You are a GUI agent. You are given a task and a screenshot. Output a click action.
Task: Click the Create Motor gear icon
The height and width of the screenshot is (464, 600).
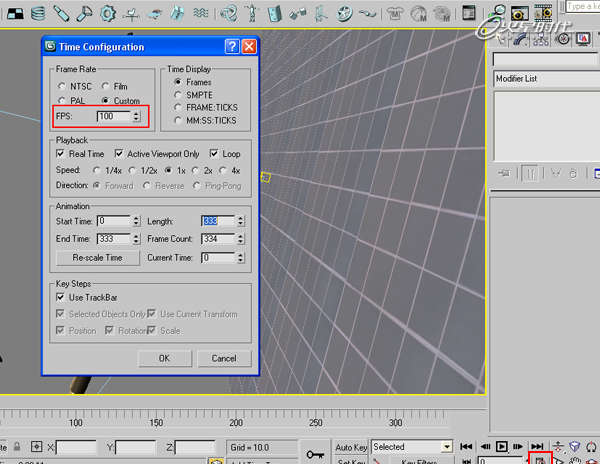point(108,14)
